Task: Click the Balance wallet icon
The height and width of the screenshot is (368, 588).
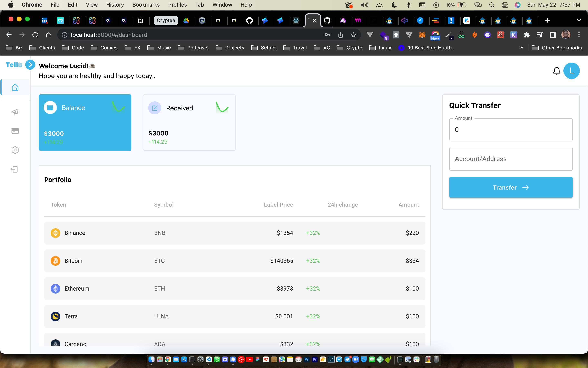Action: (x=50, y=108)
